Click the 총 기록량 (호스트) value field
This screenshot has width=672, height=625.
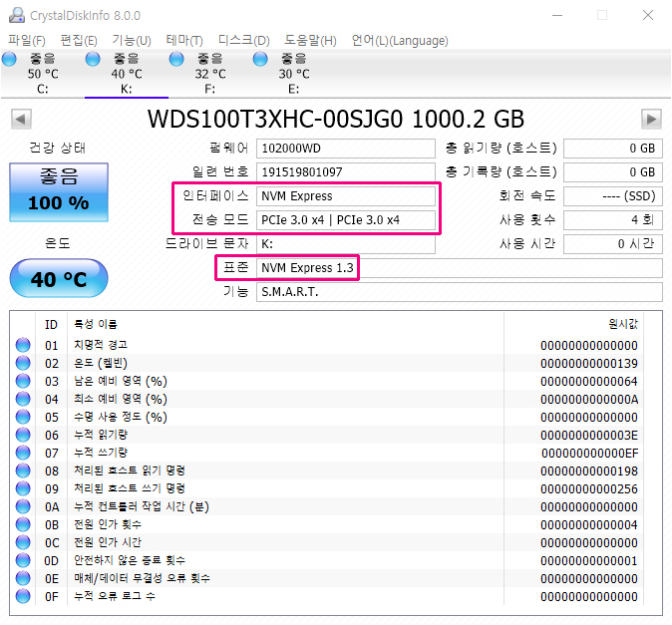click(x=613, y=172)
